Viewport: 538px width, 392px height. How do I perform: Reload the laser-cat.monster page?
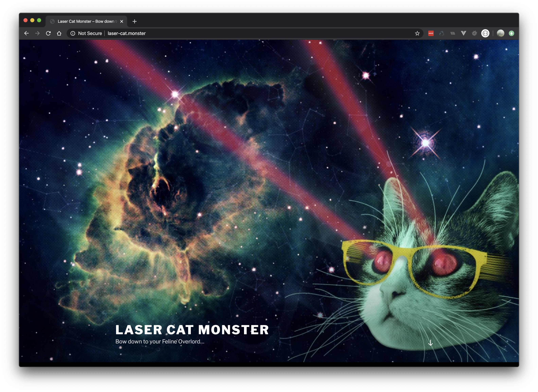pyautogui.click(x=48, y=33)
